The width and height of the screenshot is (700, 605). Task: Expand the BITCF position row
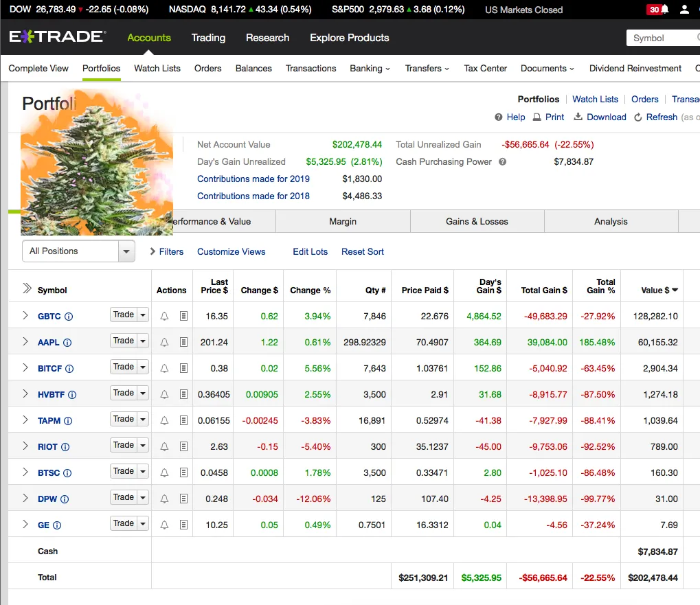point(25,367)
